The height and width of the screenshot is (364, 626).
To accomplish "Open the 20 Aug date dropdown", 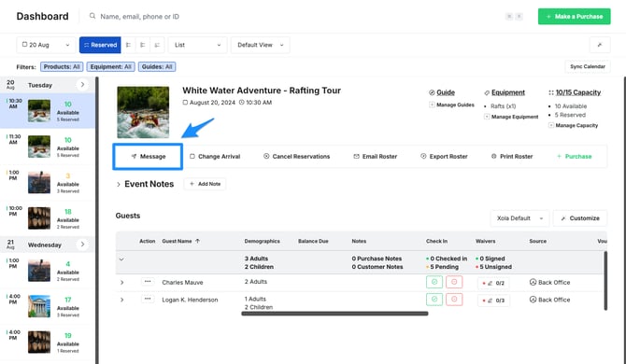I will pyautogui.click(x=46, y=45).
